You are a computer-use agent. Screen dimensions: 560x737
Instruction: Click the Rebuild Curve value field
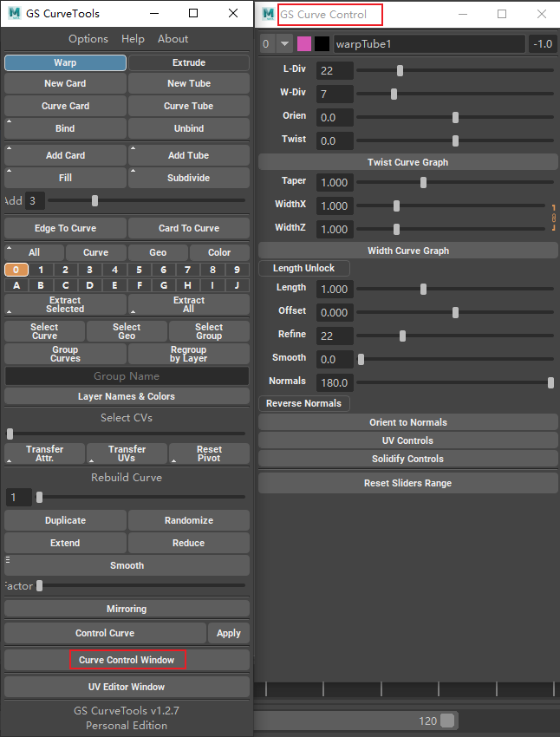click(x=19, y=498)
